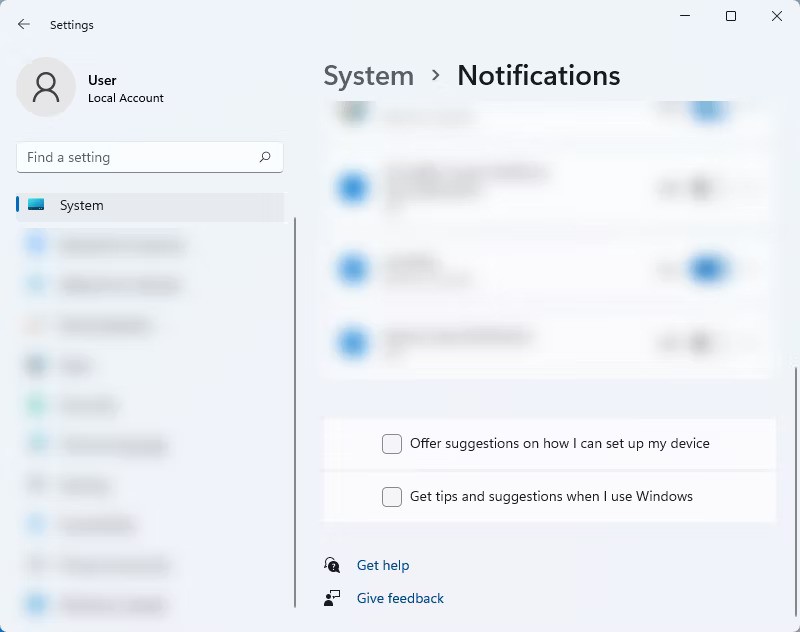Maximize the Settings window
800x632 pixels.
(x=731, y=16)
